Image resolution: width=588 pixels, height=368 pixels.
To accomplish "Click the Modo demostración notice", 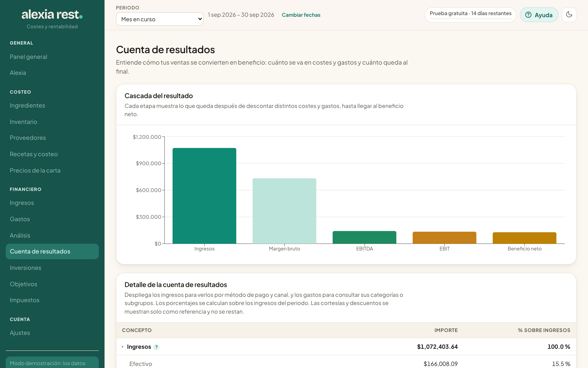I will pos(52,362).
